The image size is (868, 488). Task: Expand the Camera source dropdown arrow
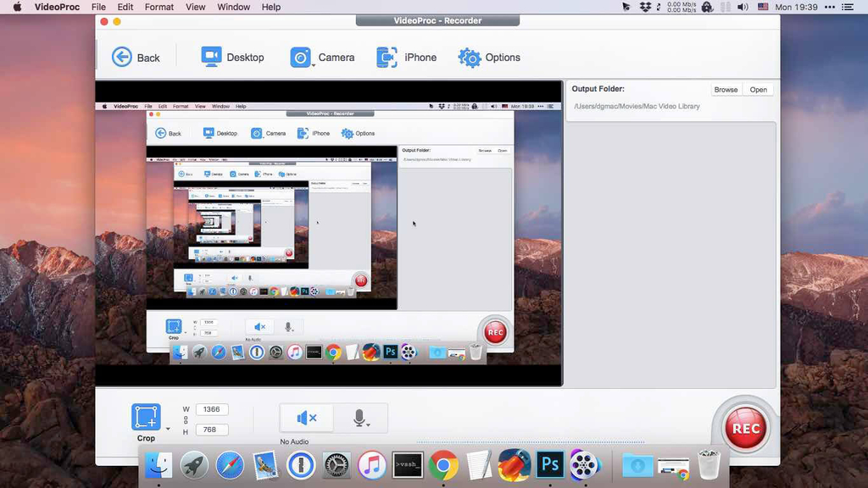pos(314,65)
